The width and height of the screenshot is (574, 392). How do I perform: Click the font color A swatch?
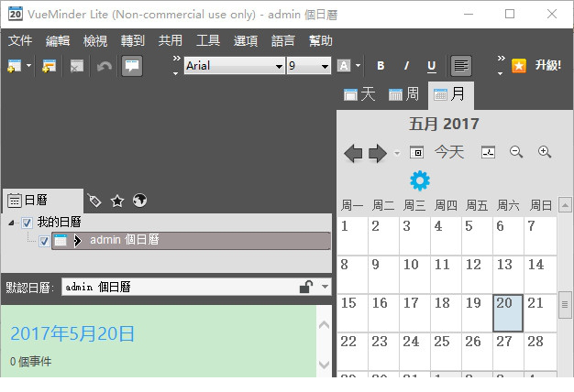click(343, 66)
